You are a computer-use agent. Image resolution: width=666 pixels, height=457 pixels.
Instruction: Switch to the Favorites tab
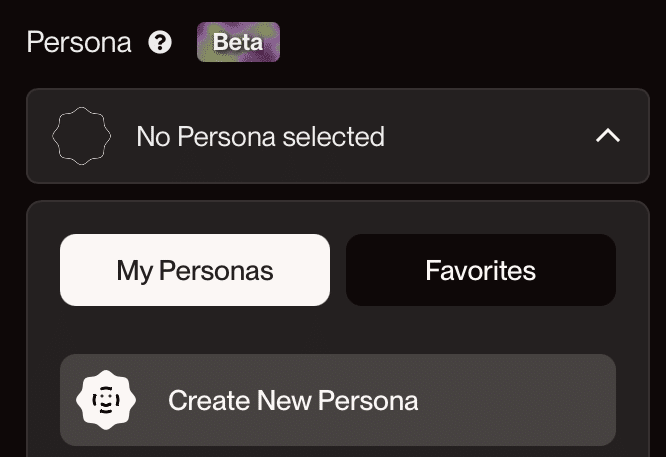coord(481,270)
